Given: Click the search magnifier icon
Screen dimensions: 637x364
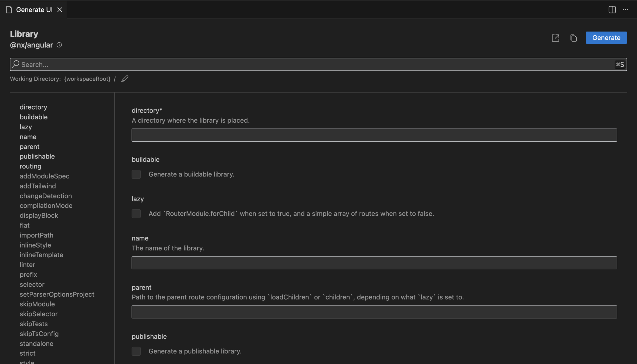Looking at the screenshot, I should [x=16, y=64].
